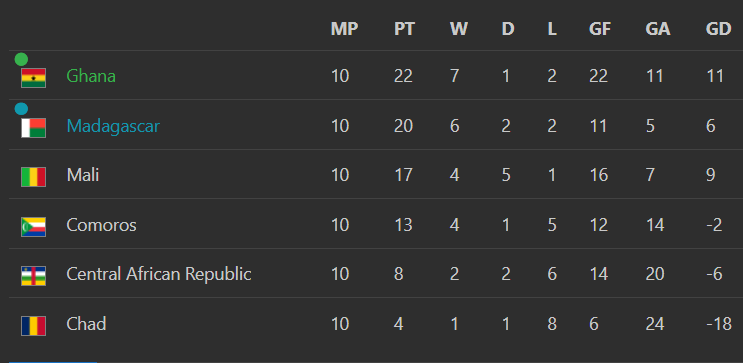Click the W column header

[x=459, y=29]
